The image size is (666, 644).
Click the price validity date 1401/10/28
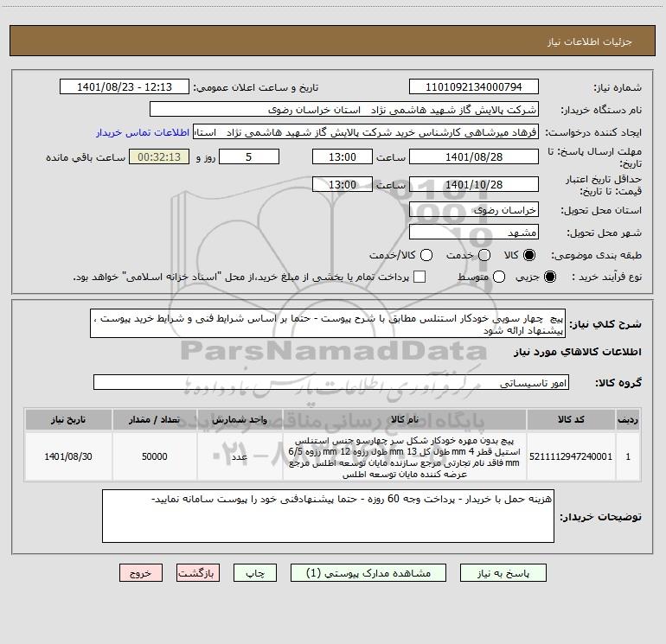coord(474,184)
